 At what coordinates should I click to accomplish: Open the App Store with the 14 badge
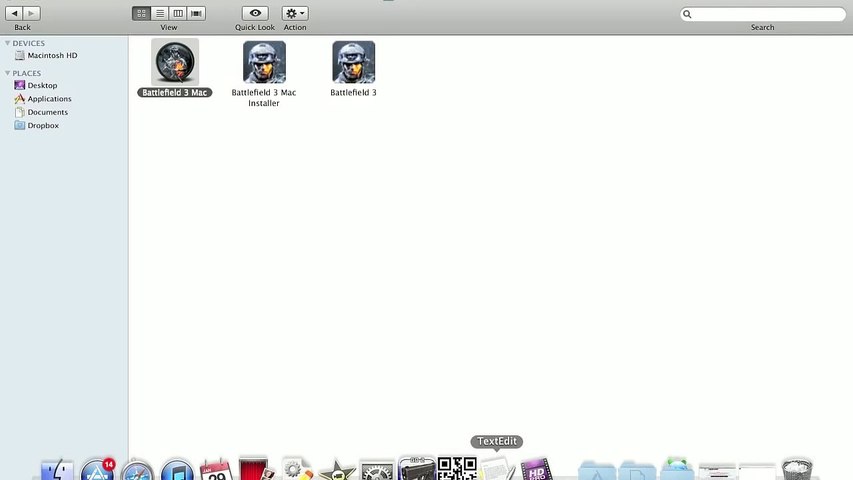coord(98,470)
